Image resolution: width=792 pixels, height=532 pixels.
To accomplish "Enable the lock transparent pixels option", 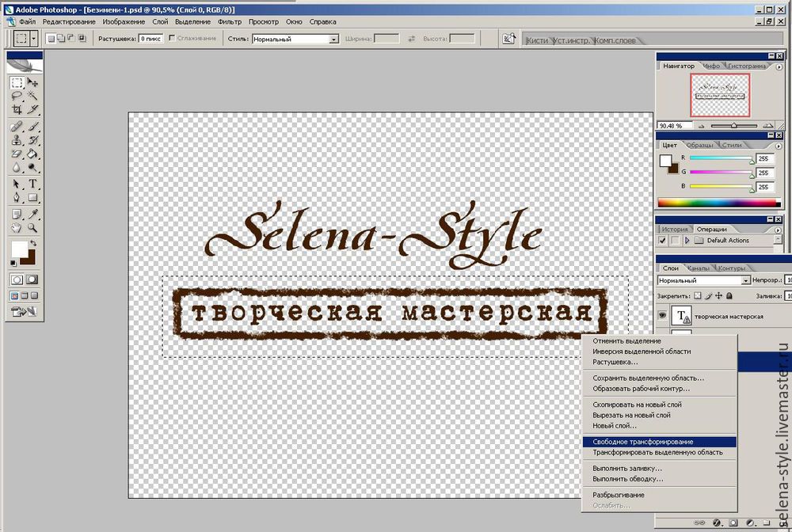I will click(698, 295).
